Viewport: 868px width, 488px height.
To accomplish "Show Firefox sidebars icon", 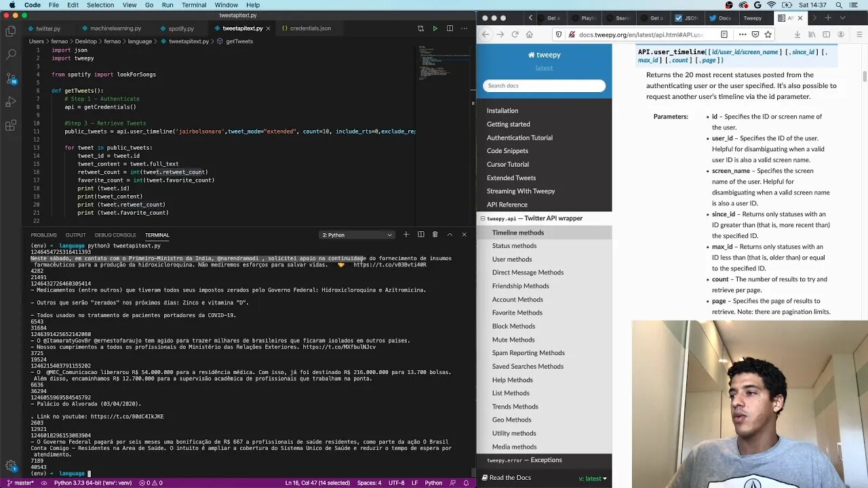I will (x=827, y=35).
